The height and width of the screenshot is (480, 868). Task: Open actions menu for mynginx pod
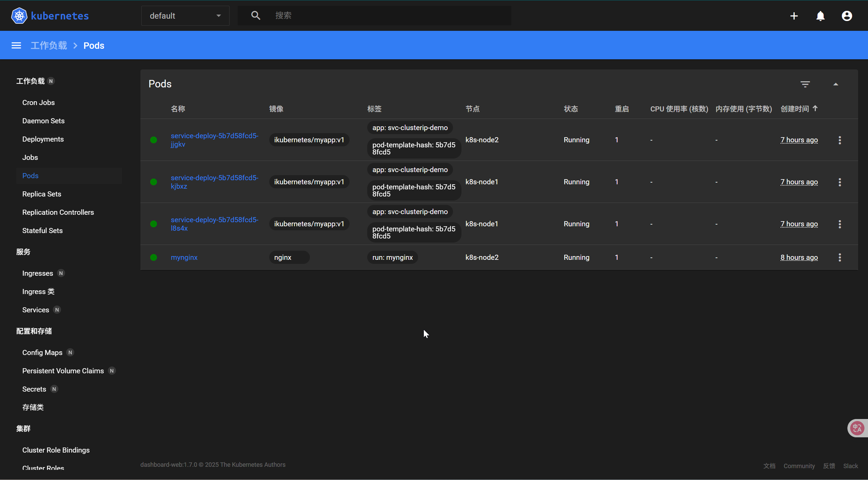(840, 257)
